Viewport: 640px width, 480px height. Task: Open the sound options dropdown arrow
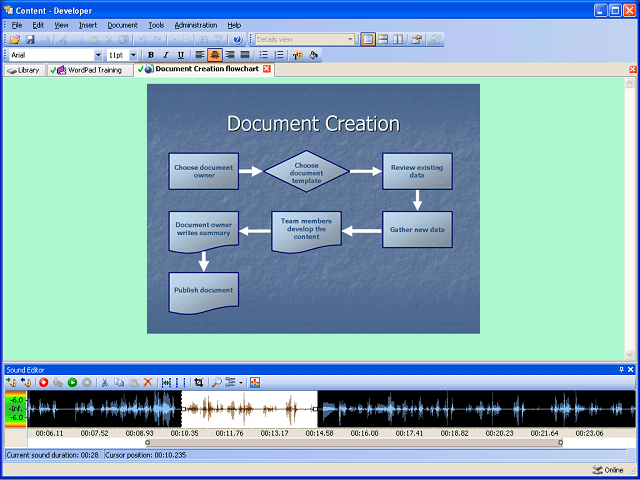[241, 383]
